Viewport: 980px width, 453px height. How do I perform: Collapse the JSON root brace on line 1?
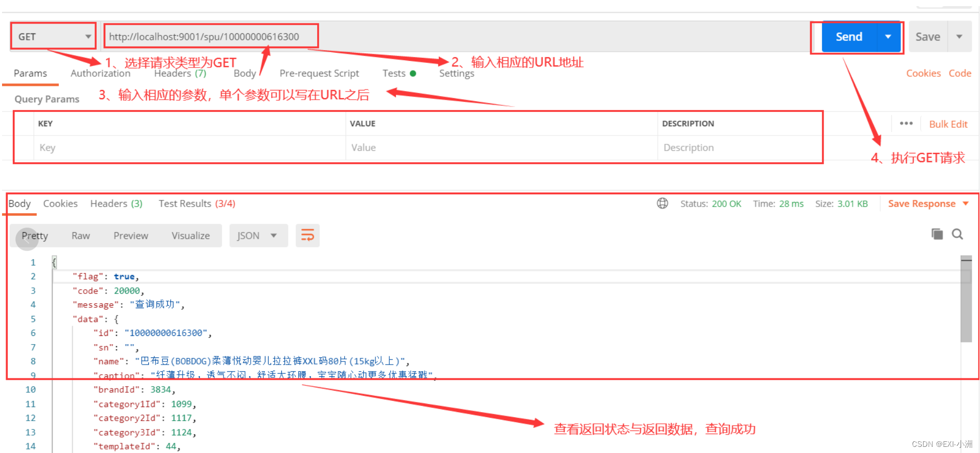click(54, 262)
